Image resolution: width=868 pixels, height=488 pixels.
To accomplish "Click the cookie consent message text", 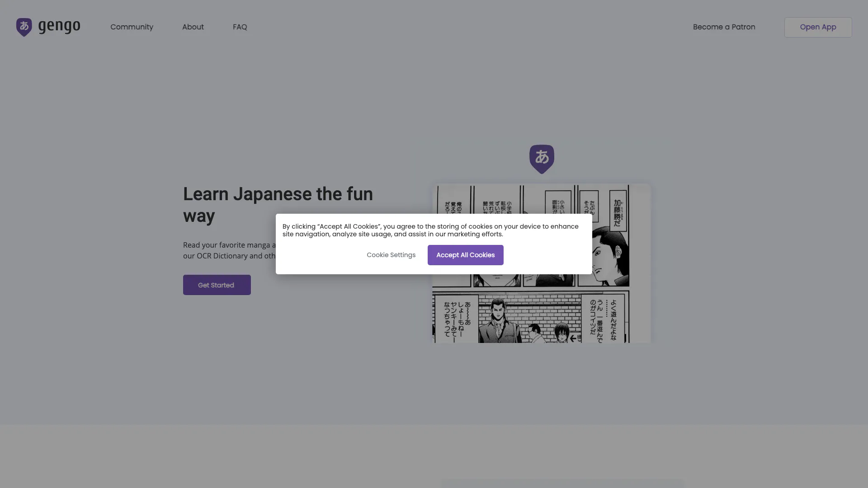I will [x=430, y=230].
